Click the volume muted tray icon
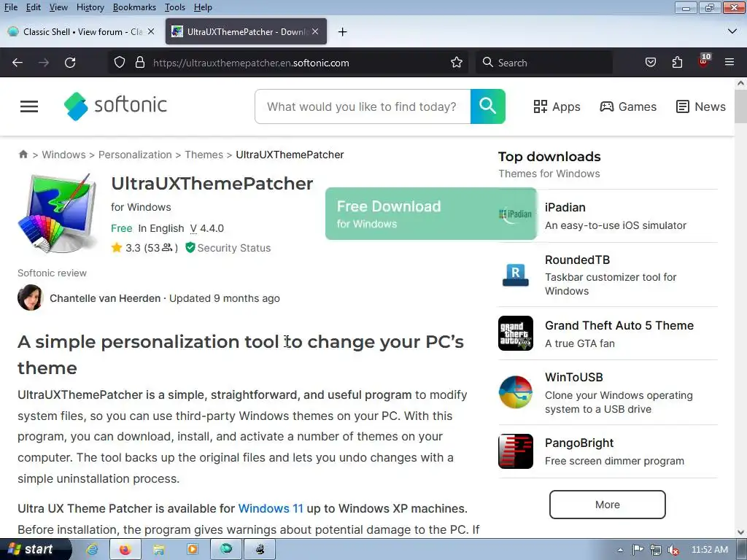 click(673, 550)
